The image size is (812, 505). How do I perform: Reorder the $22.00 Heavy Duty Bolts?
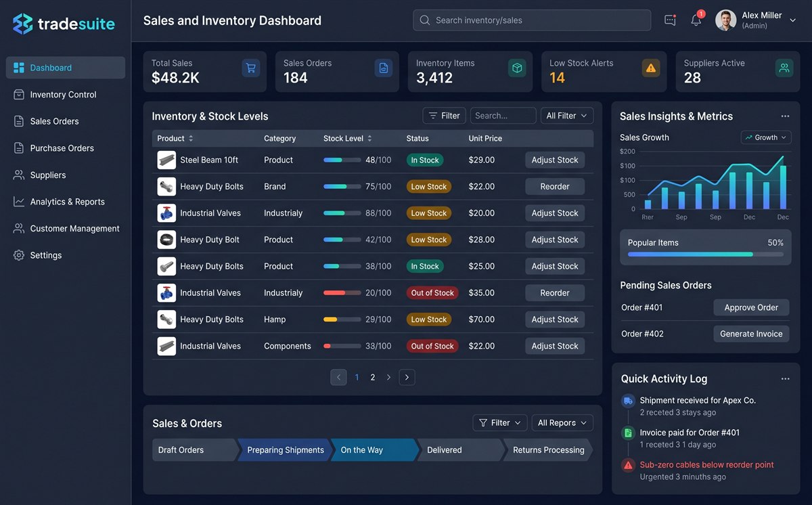[x=555, y=187]
